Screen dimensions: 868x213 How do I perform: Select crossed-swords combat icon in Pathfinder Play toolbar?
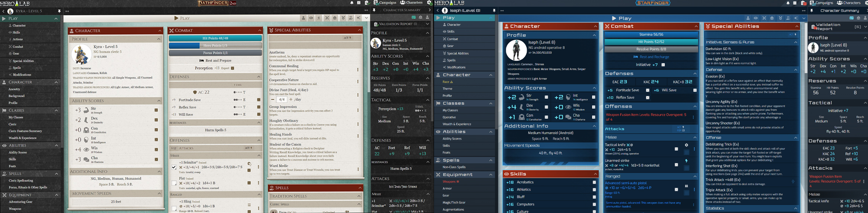click(x=327, y=18)
